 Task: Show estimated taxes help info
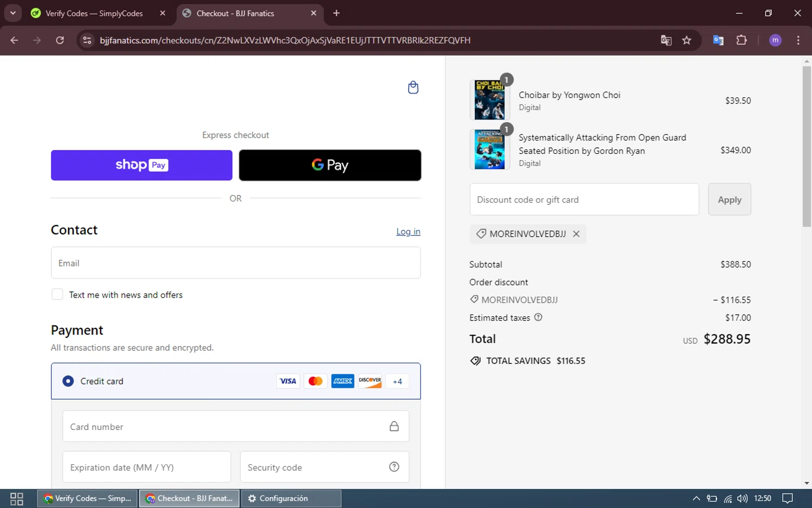pyautogui.click(x=538, y=317)
